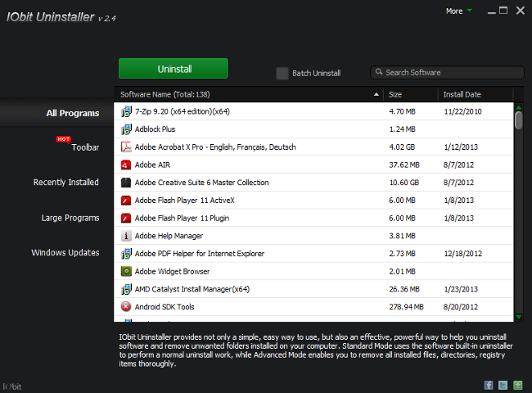Click the 11/22/2010 install date
Screen dimensions: 532x393
(462, 111)
